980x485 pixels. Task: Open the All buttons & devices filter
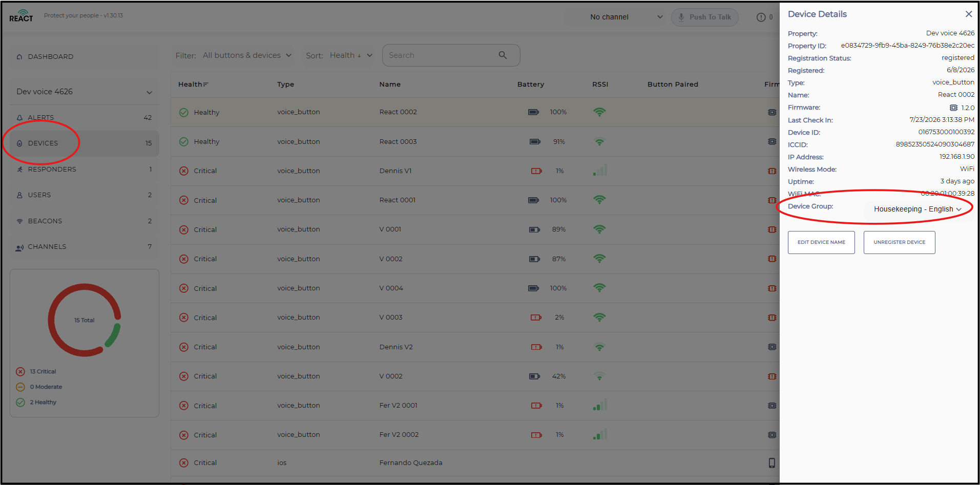point(247,55)
